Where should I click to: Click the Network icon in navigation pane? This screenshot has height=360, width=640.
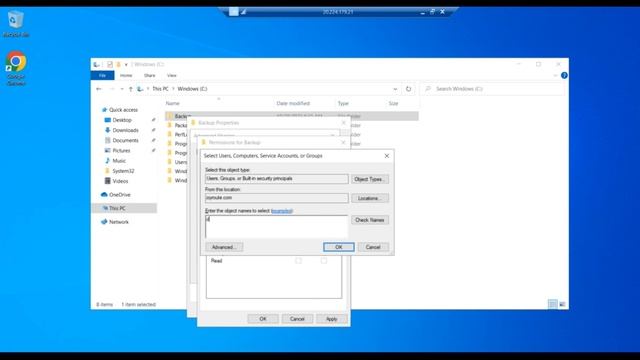click(104, 222)
